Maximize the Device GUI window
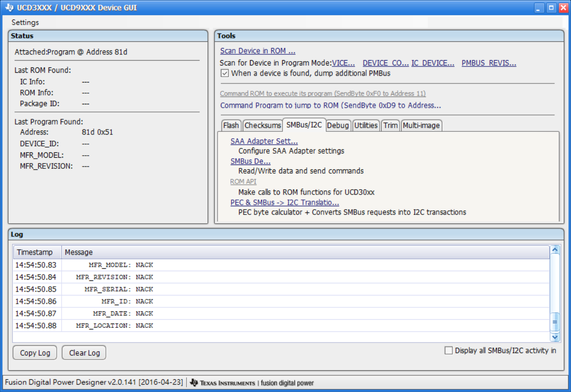571x392 pixels. 552,8
